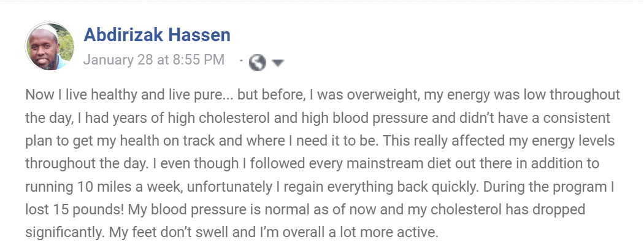Open Abdirizak Hassen's profile picture
Viewport: 644px width, 250px height.
point(49,47)
